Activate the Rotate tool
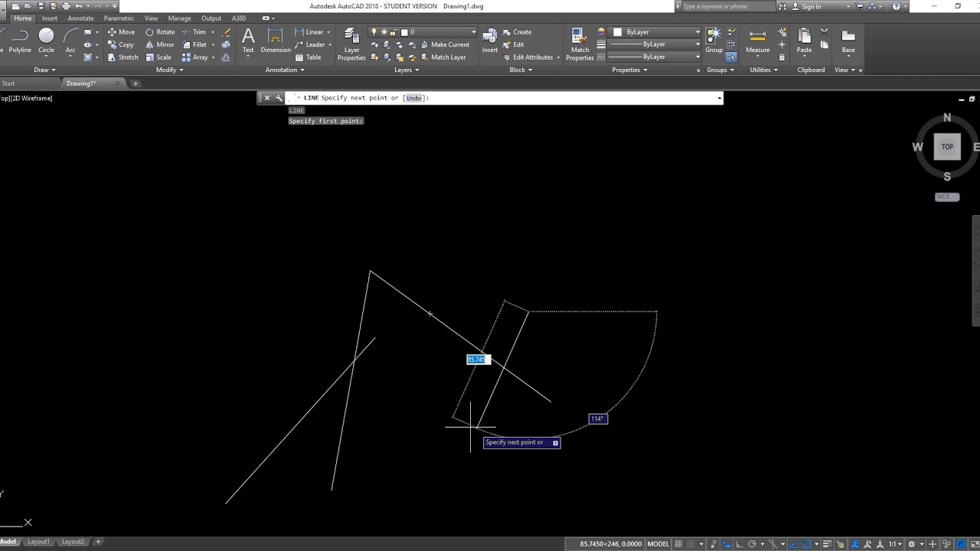 (160, 32)
